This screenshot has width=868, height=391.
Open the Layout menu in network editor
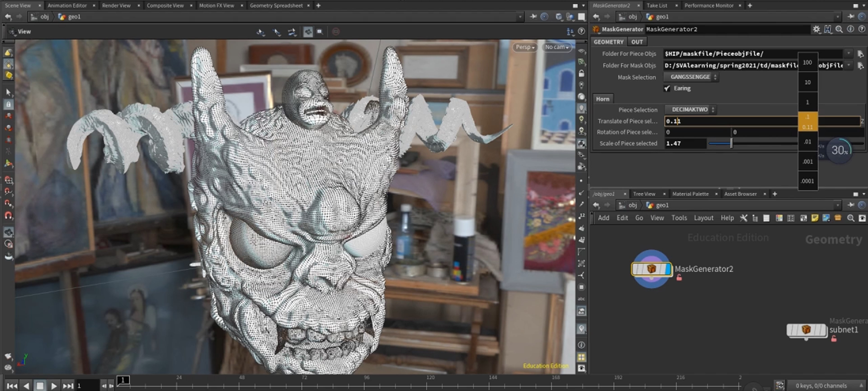pyautogui.click(x=703, y=218)
